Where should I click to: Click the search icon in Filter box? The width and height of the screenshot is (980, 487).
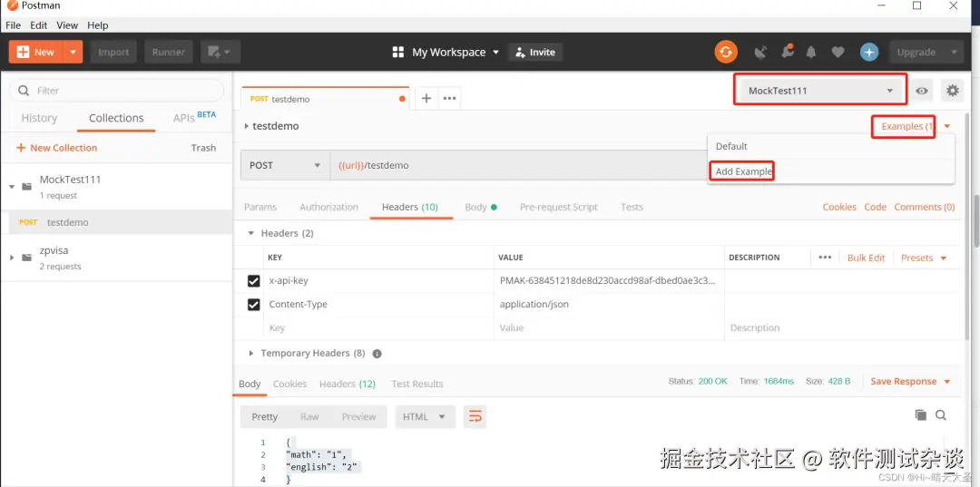pyautogui.click(x=24, y=91)
